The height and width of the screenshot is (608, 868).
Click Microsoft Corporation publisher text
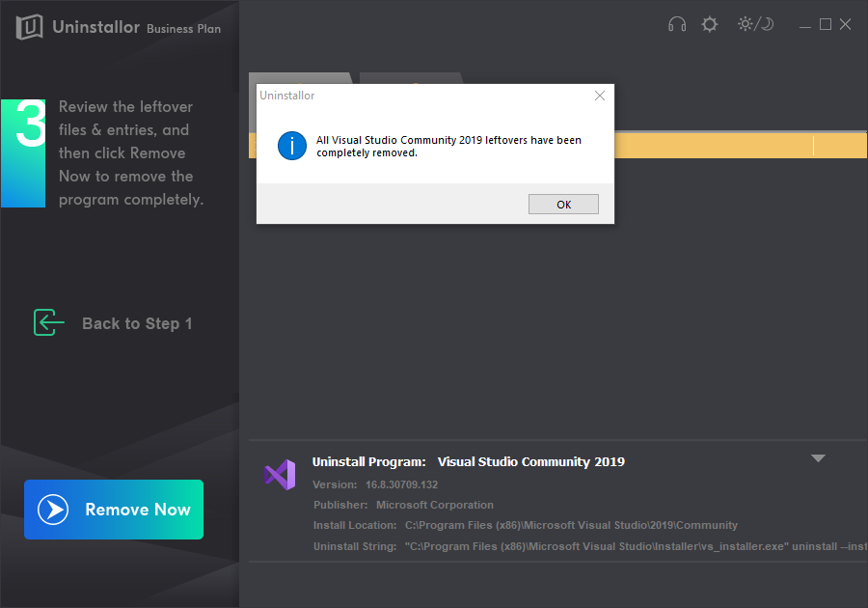tap(435, 505)
